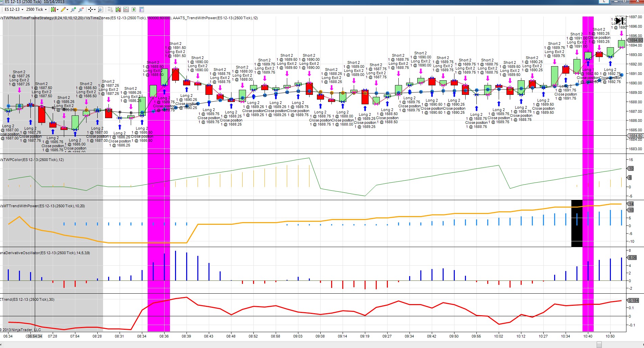Viewport: 644px width, 348px height.
Task: Expand the cursor type arrow menu
Action: pyautogui.click(x=94, y=9)
